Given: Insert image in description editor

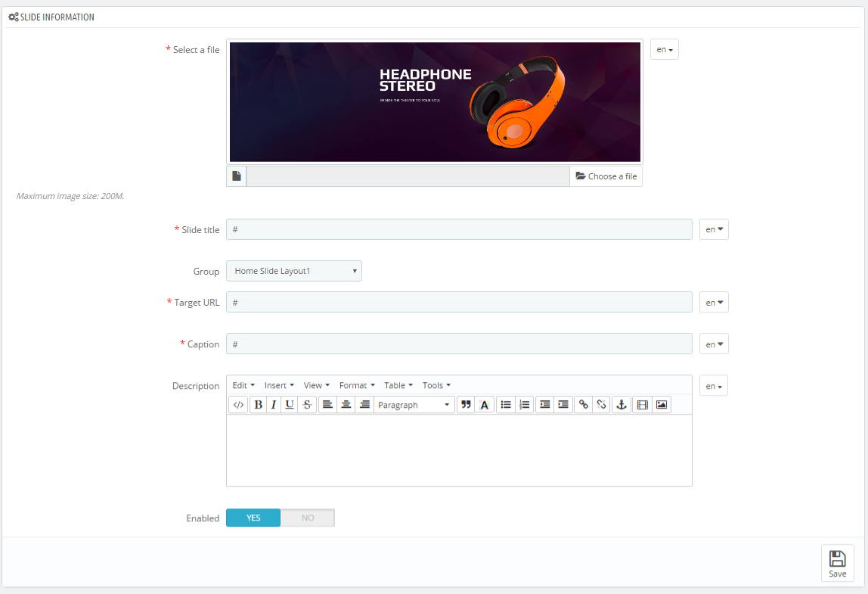Looking at the screenshot, I should [x=662, y=405].
